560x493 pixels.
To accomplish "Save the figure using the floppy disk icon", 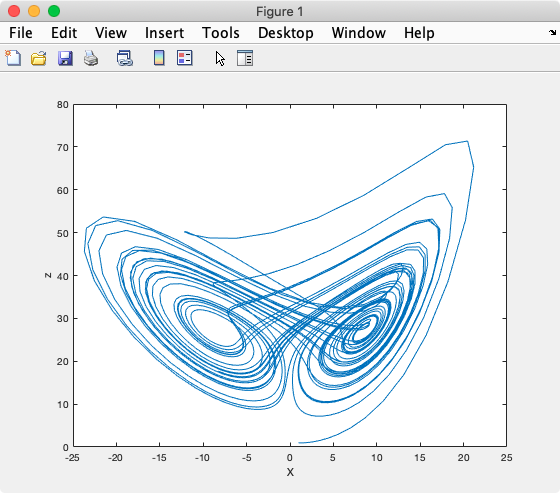I will click(x=65, y=58).
